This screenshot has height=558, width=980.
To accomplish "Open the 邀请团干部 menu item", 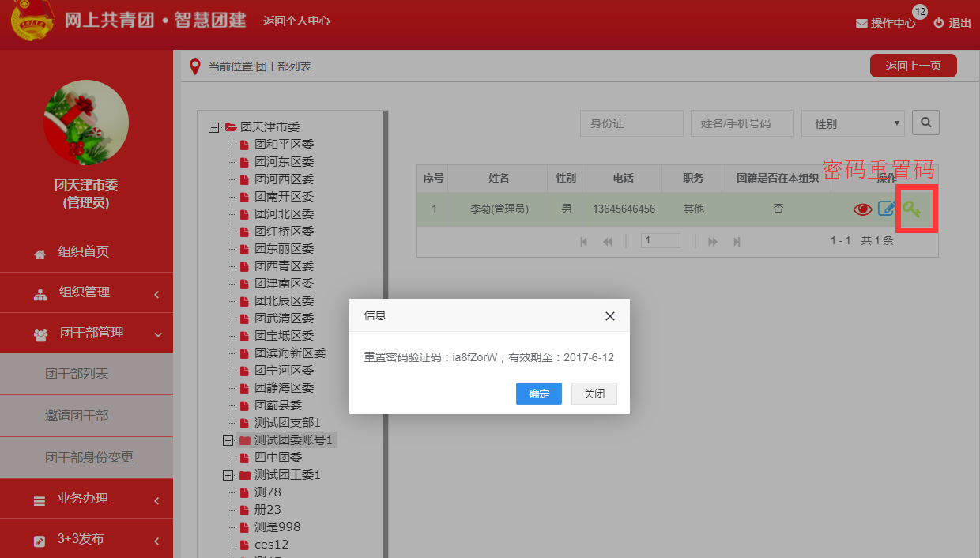I will coord(86,416).
